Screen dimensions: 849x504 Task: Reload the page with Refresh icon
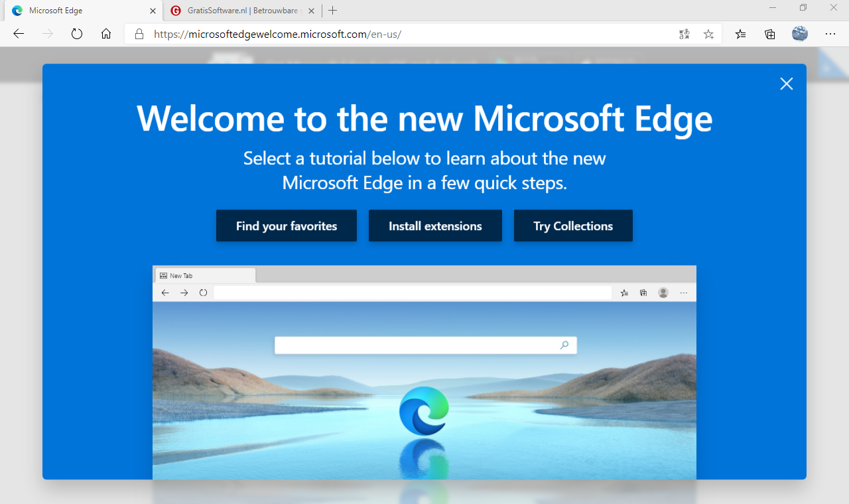(x=77, y=34)
